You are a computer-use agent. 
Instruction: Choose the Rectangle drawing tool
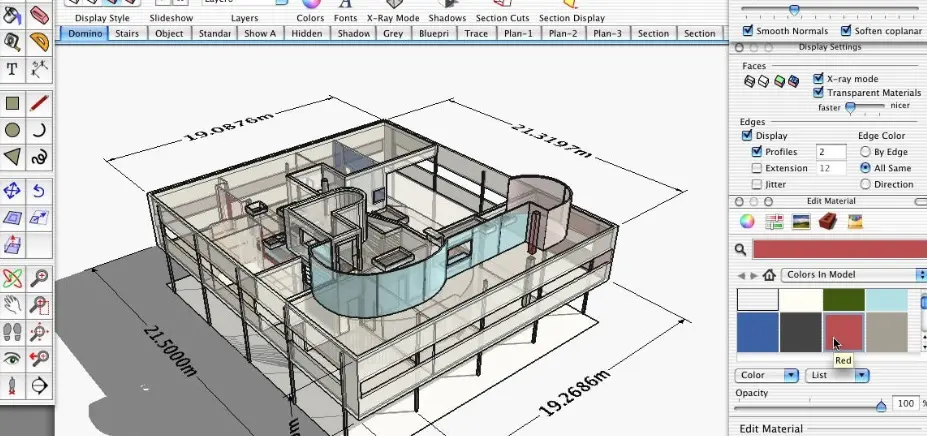(12, 104)
